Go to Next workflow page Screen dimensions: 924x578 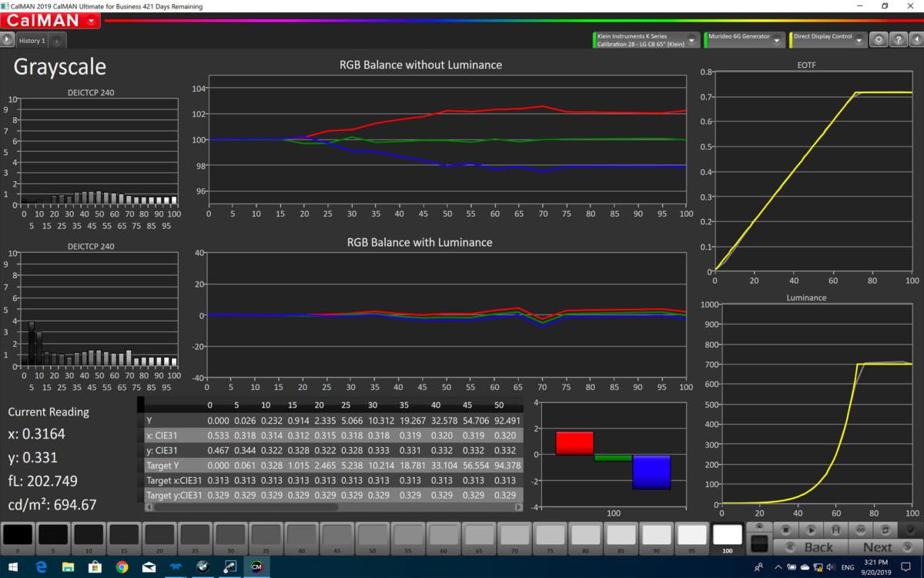click(x=885, y=547)
